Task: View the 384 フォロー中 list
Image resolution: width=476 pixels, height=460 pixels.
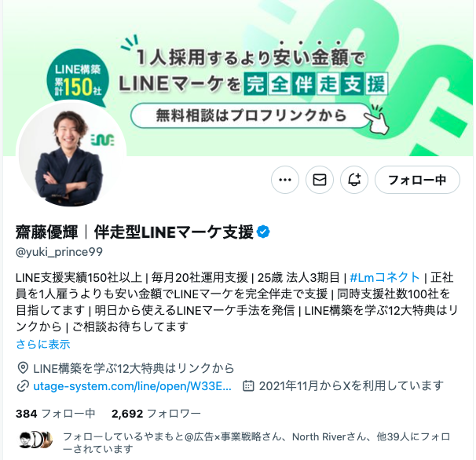Action: tap(56, 413)
